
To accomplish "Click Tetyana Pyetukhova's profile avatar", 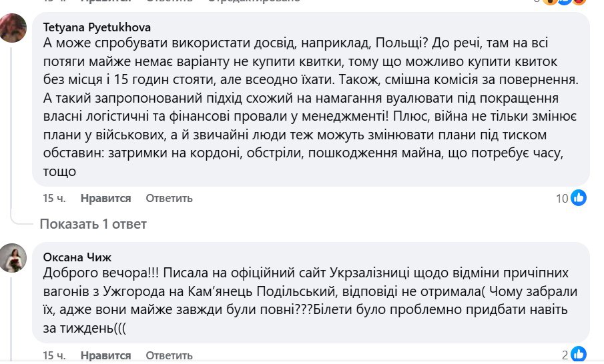I will pyautogui.click(x=13, y=29).
